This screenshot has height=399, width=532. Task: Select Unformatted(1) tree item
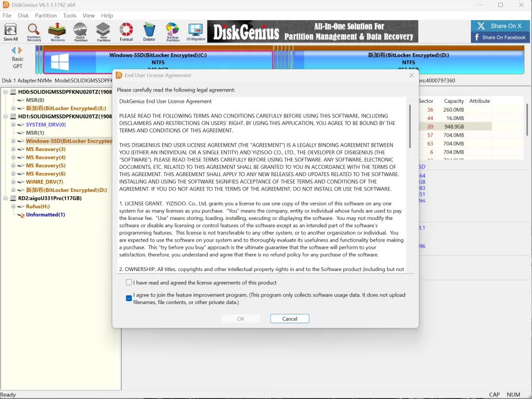tap(45, 215)
